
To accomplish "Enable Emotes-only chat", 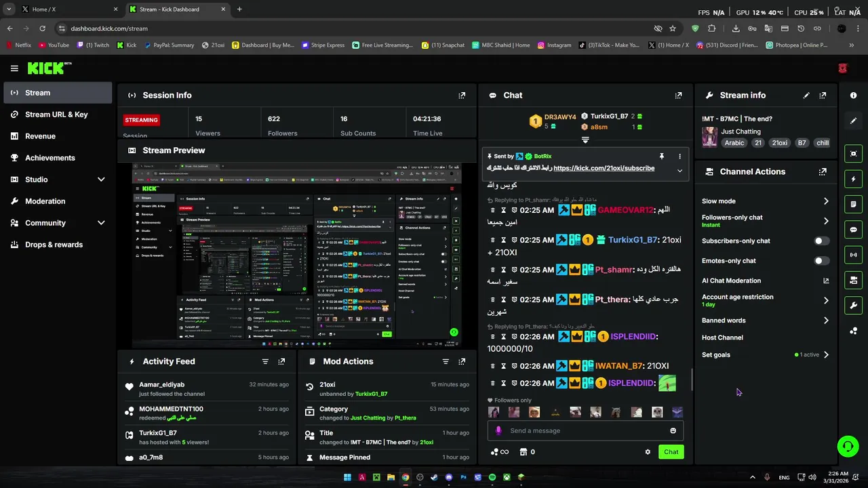I will pyautogui.click(x=821, y=261).
